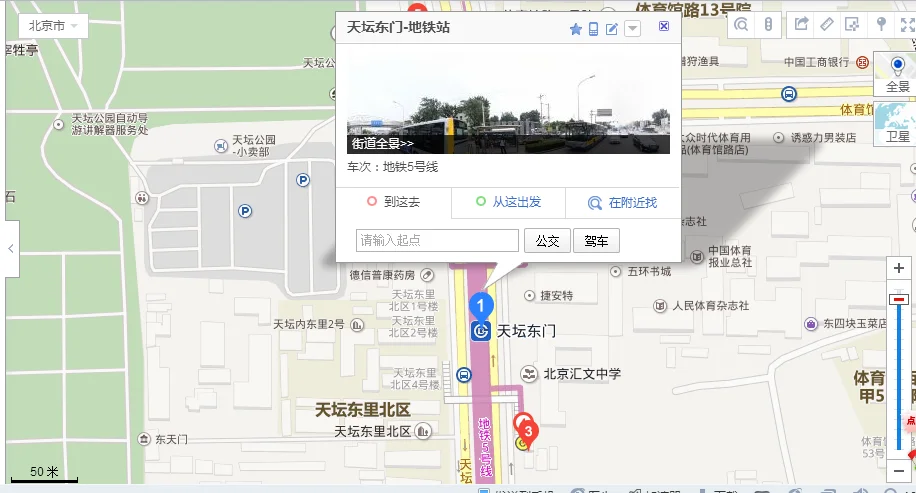Click the 地铁5号线 line label on map
The image size is (916, 493).
pos(485,447)
